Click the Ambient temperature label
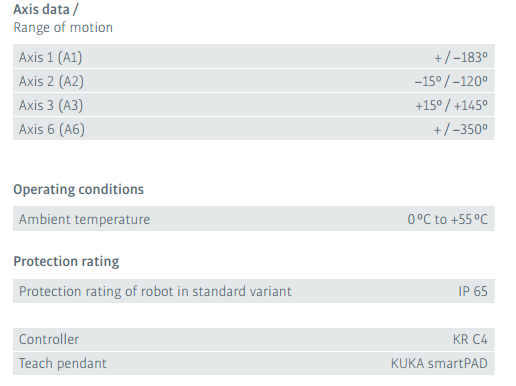This screenshot has width=516, height=386. 84,219
